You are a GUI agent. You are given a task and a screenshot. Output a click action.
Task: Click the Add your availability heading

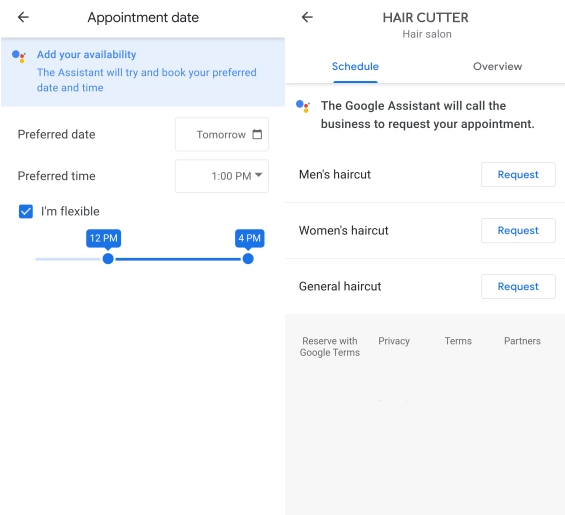86,55
